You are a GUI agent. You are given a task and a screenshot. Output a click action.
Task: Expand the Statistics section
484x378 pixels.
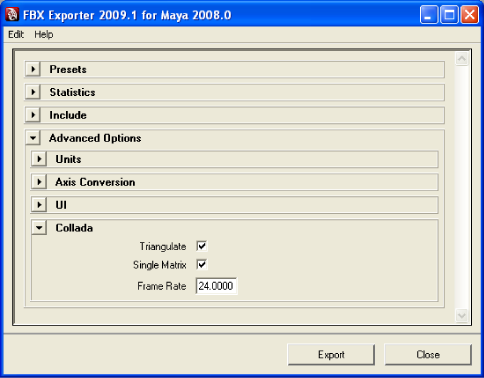(x=33, y=92)
